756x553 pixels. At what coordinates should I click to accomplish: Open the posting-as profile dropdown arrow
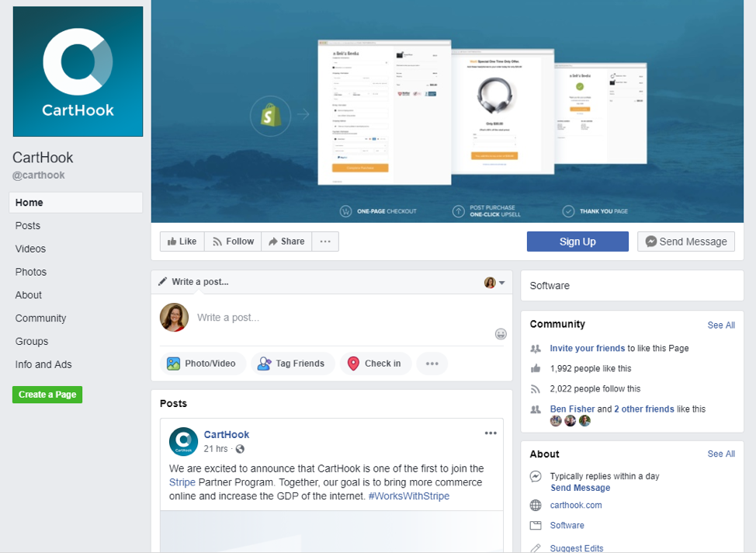pos(502,283)
